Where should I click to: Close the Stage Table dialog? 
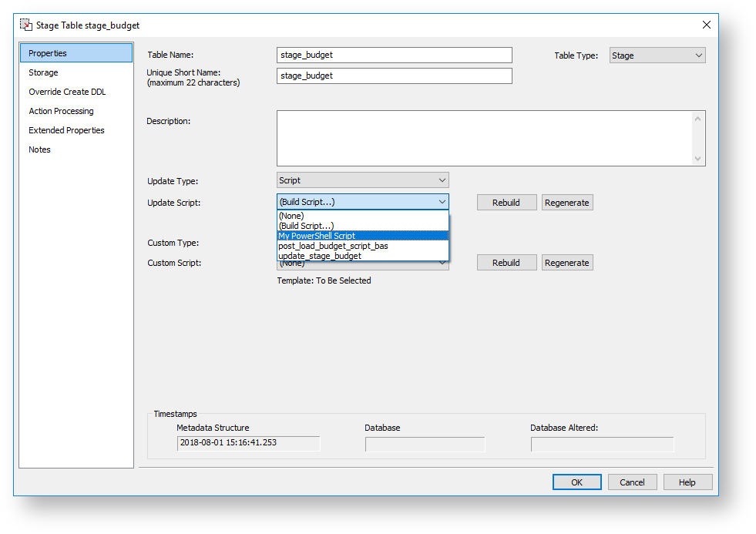tap(706, 25)
